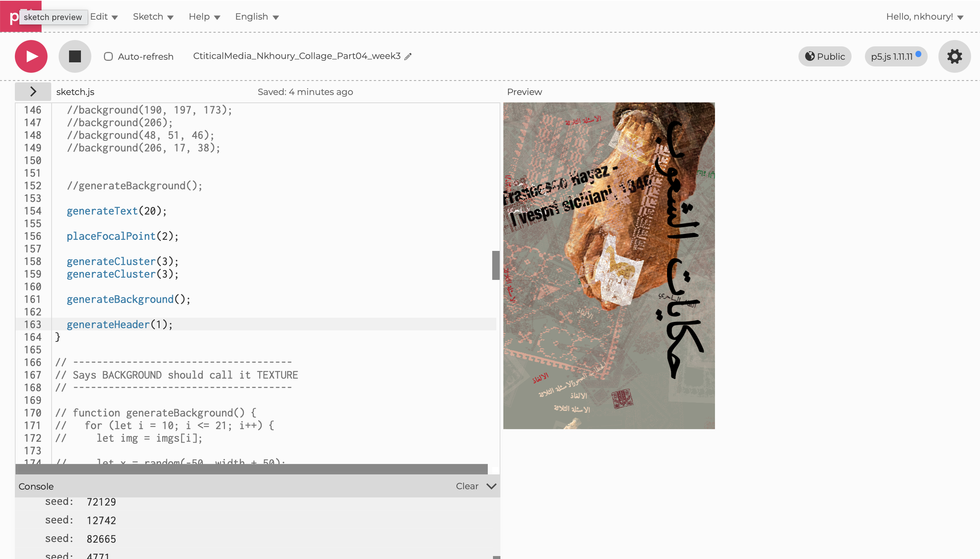Click the horizontal editor scrollbar

click(251, 469)
